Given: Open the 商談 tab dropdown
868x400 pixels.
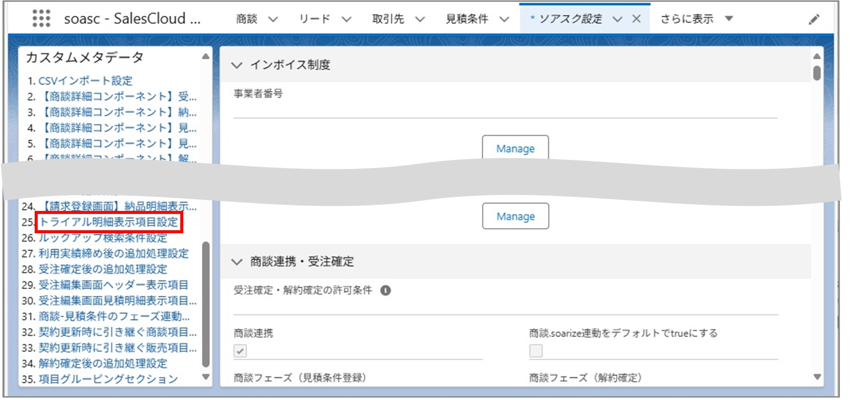Looking at the screenshot, I should point(272,18).
